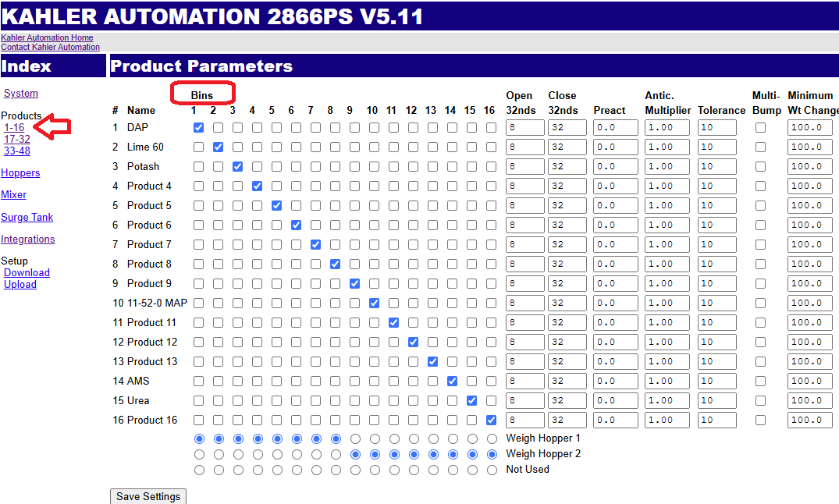Viewport: 839px width, 504px height.
Task: Click the 11-52-0 MAP product name
Action: click(x=157, y=303)
